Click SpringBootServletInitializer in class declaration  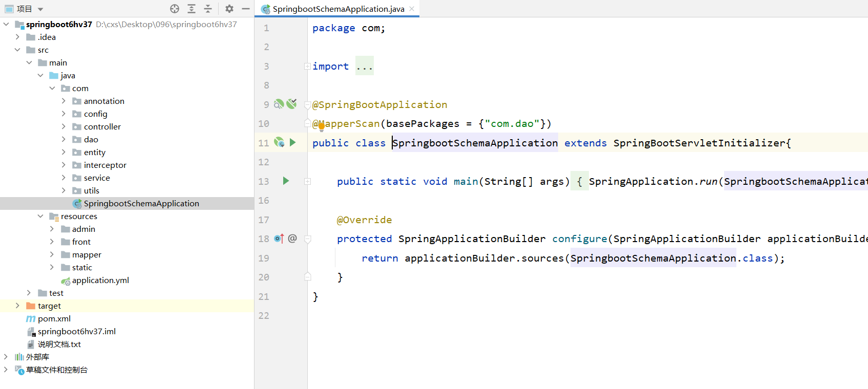pyautogui.click(x=699, y=143)
